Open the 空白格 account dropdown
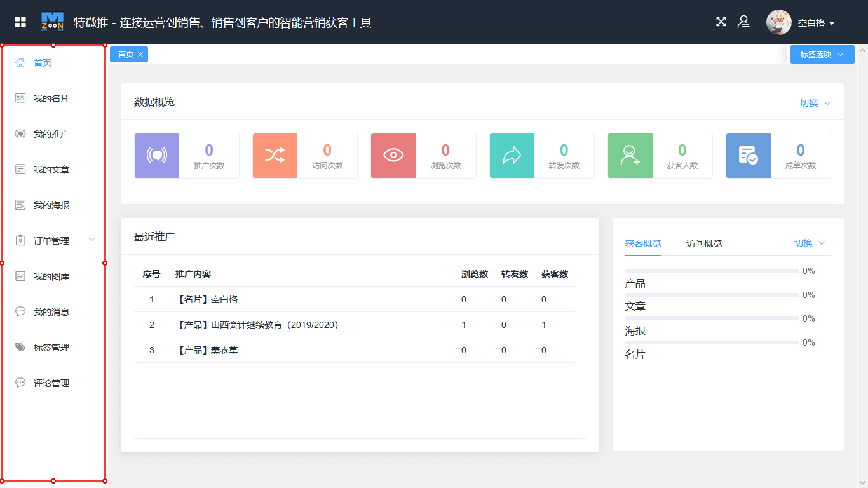Viewport: 868px width, 488px height. [817, 23]
